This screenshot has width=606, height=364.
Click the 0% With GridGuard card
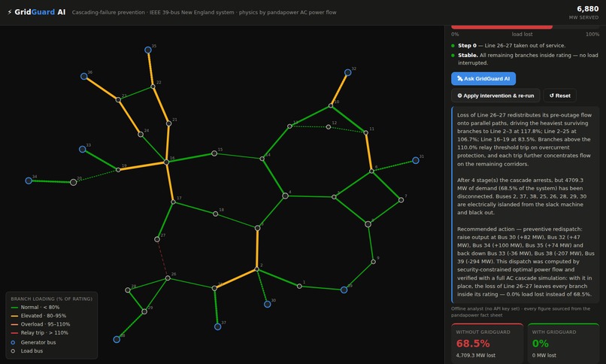(563, 344)
